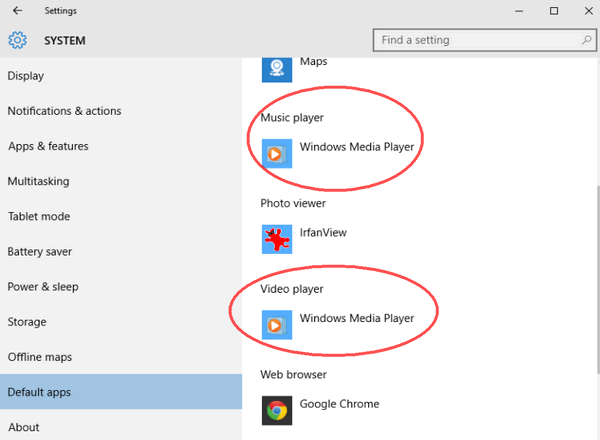
Task: Open the Display settings page
Action: 121,76
